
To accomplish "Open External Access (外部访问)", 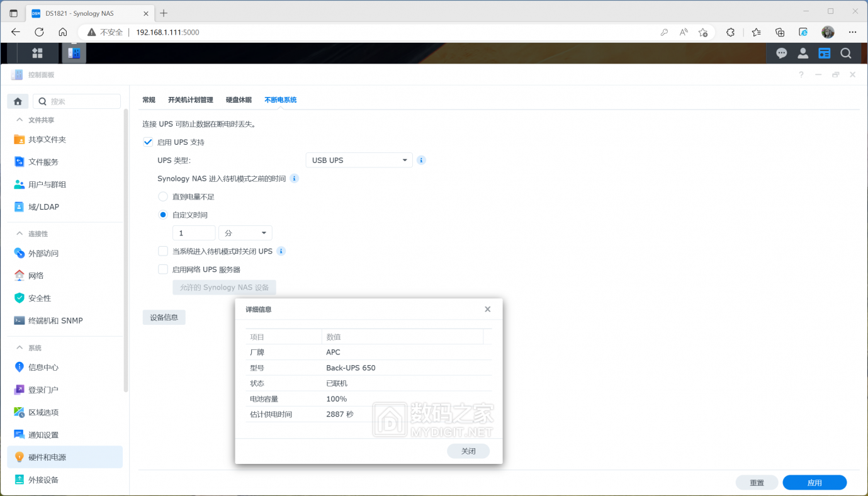I will tap(65, 253).
